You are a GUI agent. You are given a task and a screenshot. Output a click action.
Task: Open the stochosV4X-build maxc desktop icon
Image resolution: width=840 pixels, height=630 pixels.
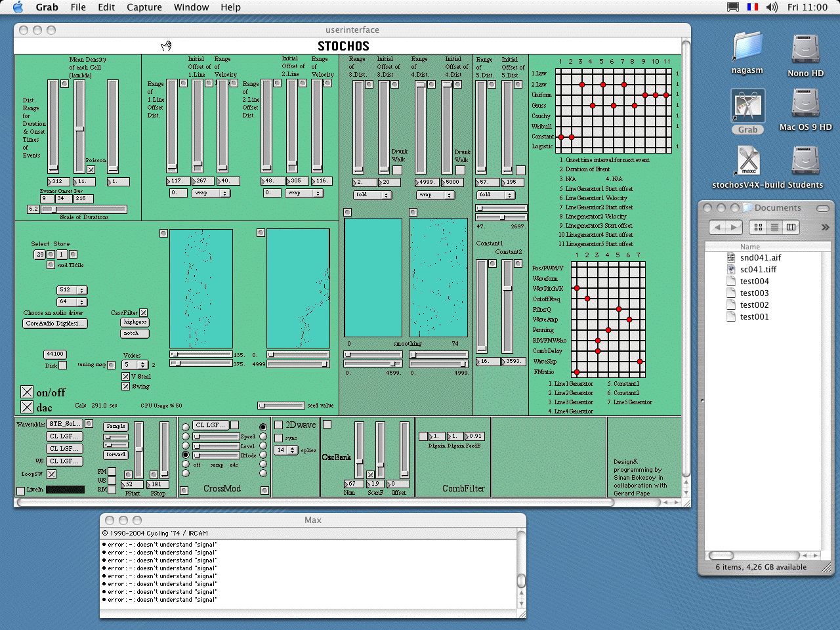point(748,161)
